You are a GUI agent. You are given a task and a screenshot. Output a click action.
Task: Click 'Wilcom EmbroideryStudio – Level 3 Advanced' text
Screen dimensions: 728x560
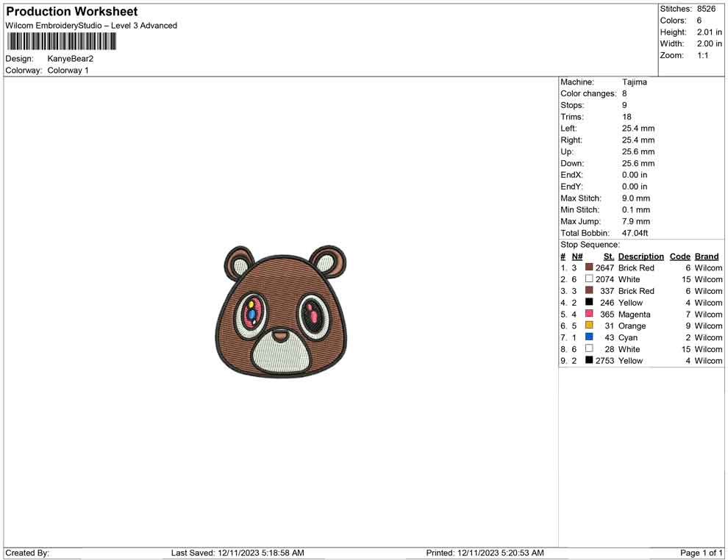tap(91, 26)
